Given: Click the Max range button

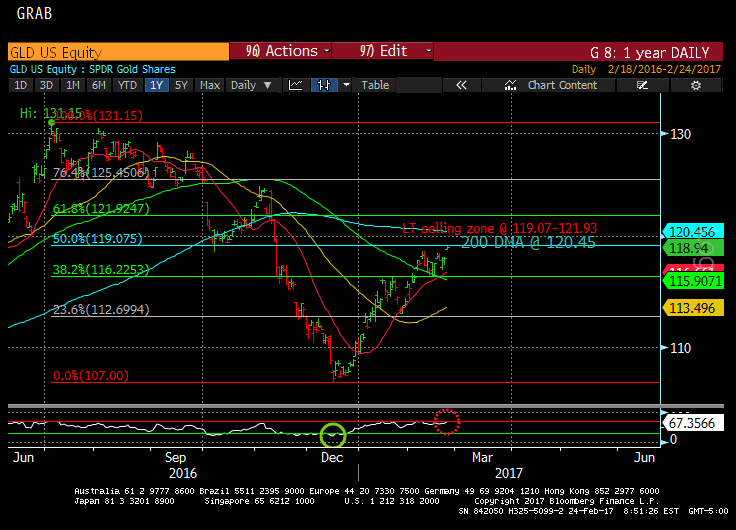Looking at the screenshot, I should coord(210,85).
